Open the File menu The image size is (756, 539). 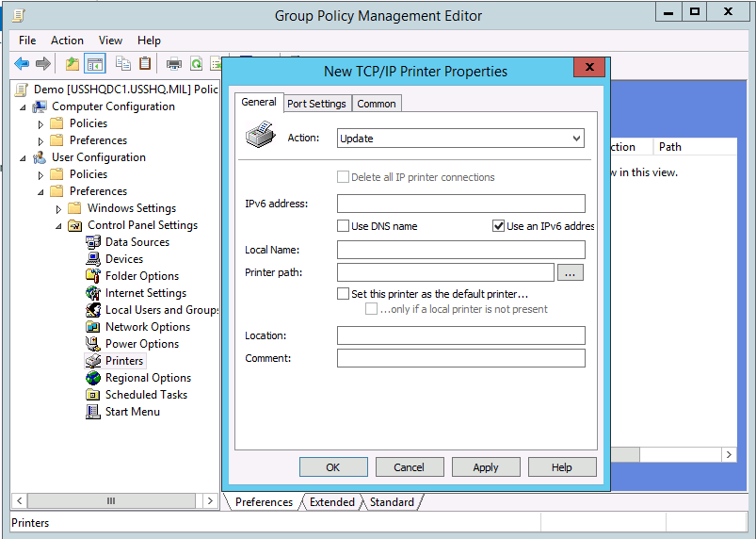pos(27,41)
